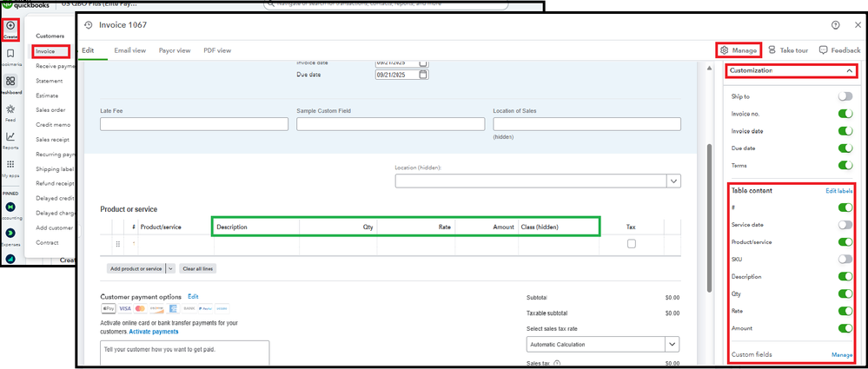Choose Estimate in Create menu
Screen dimensions: 868x369
(x=47, y=96)
